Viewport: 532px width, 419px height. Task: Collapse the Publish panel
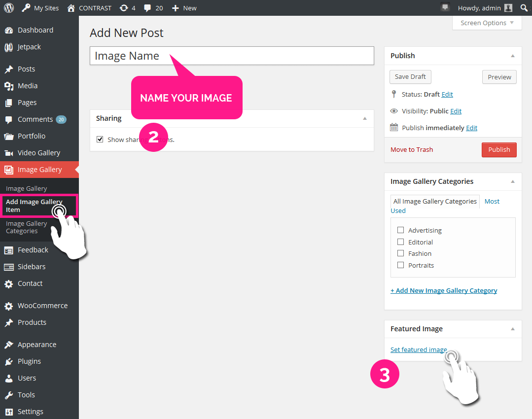pos(512,56)
